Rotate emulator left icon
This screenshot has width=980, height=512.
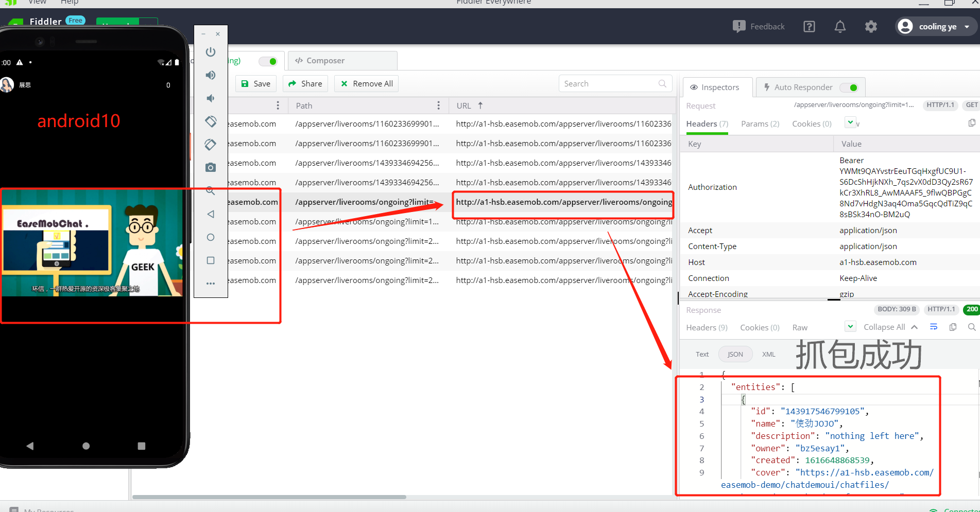pyautogui.click(x=211, y=121)
